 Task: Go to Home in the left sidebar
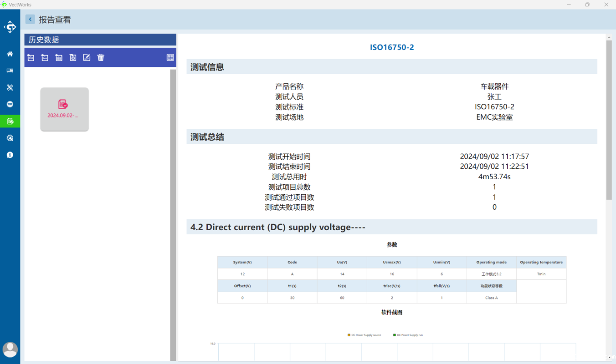pyautogui.click(x=10, y=54)
